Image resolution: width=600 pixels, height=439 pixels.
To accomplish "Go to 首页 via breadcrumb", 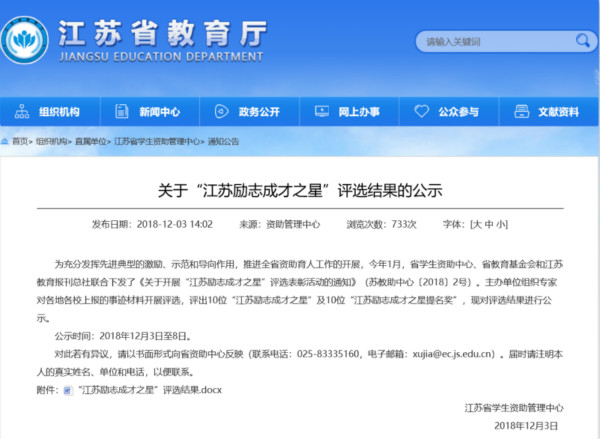I will 20,142.
